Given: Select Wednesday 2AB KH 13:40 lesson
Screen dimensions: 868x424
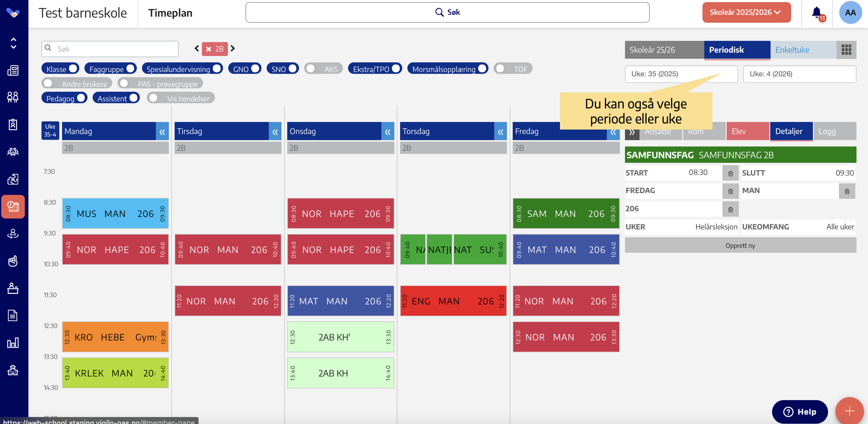Looking at the screenshot, I should [x=340, y=373].
